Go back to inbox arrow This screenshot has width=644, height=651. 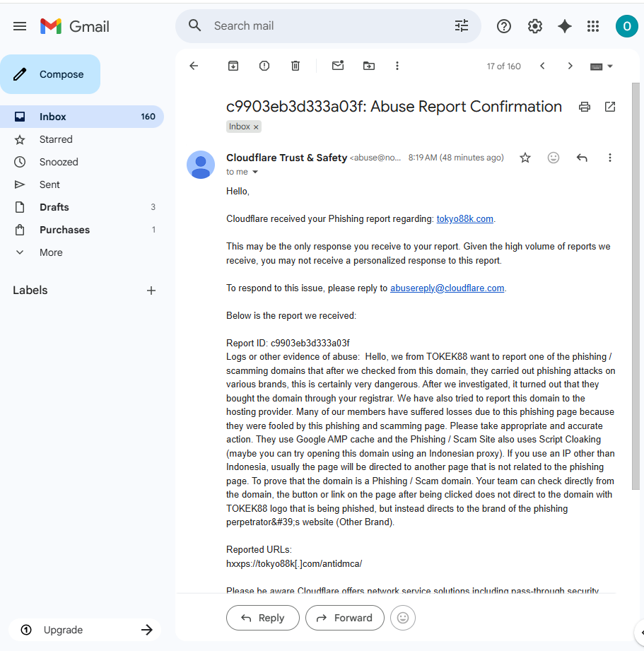[194, 66]
